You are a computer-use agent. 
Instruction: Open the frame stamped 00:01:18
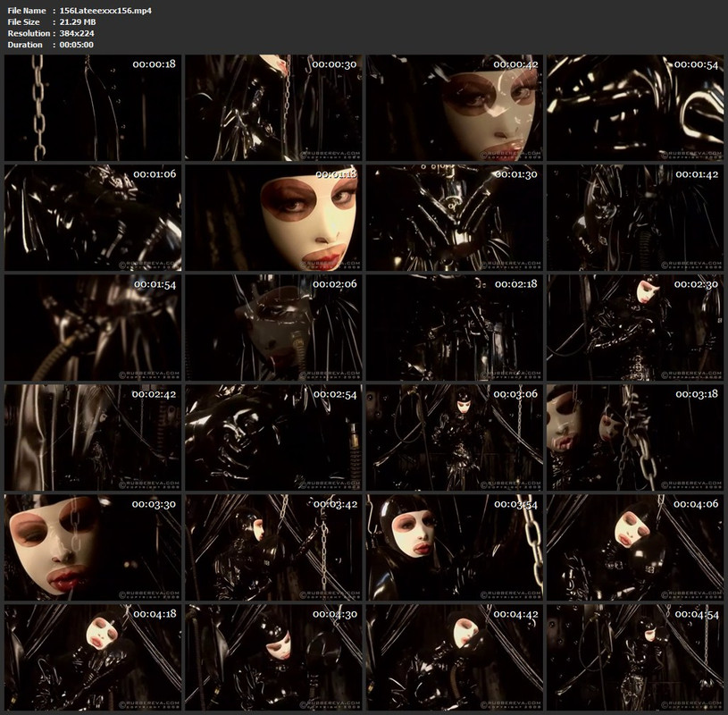[x=273, y=218]
